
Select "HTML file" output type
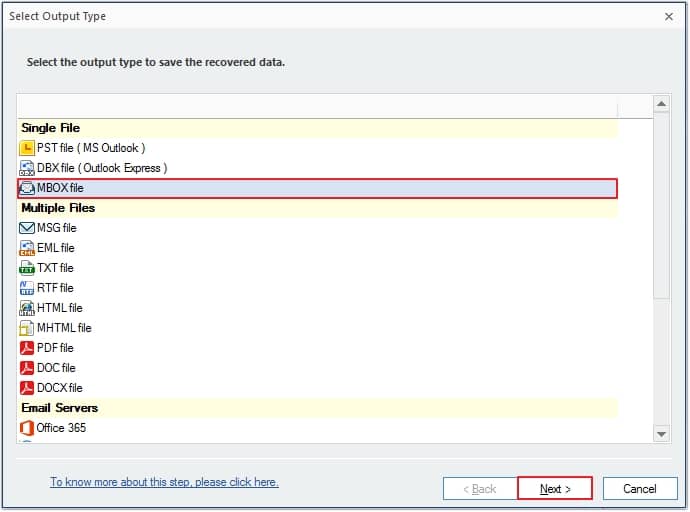(317, 308)
